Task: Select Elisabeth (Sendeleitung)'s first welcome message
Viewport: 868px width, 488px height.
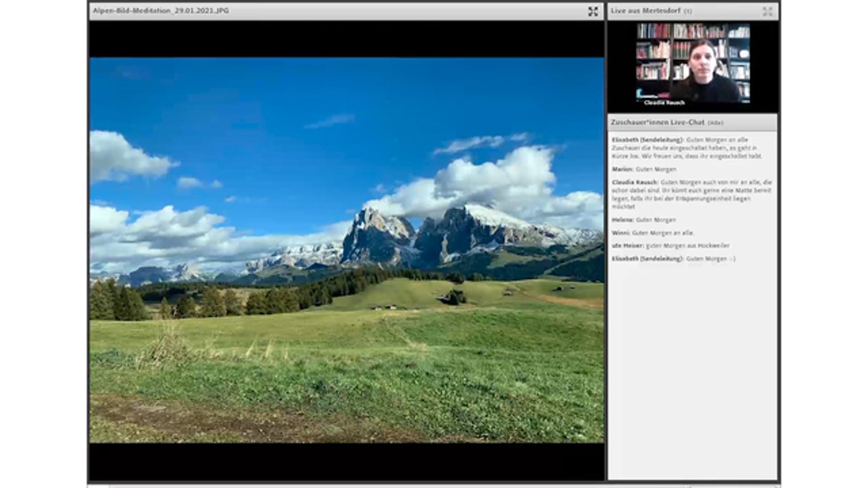Action: pyautogui.click(x=687, y=148)
